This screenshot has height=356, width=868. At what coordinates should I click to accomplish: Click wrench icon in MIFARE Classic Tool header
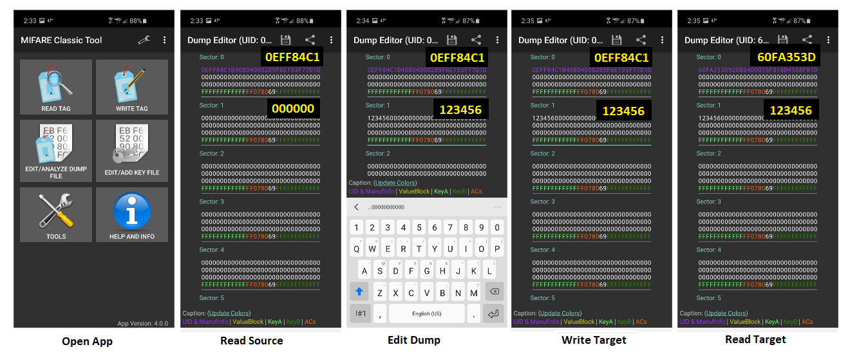tap(144, 40)
